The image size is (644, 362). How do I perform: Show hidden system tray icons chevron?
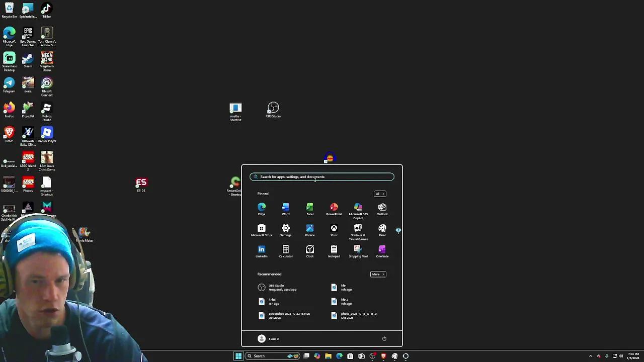[x=591, y=356]
